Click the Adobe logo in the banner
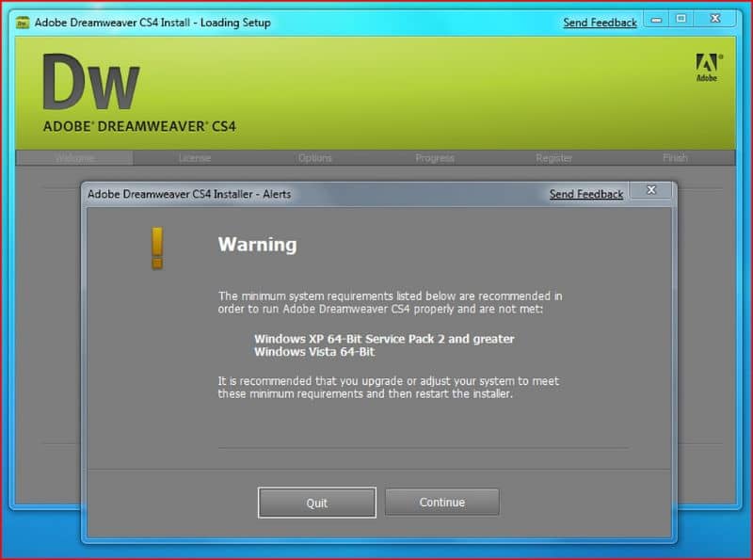Screen dimensions: 753x560 point(708,68)
